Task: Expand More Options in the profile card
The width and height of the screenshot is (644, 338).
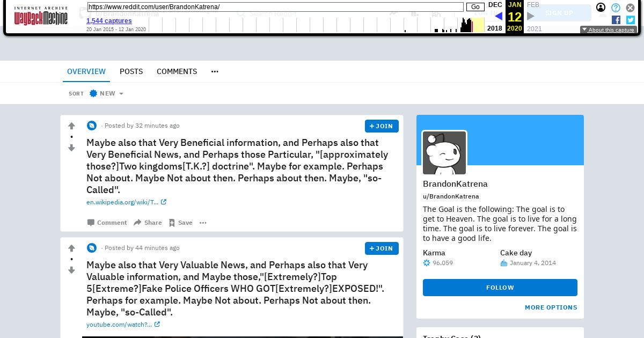Action: (x=551, y=307)
